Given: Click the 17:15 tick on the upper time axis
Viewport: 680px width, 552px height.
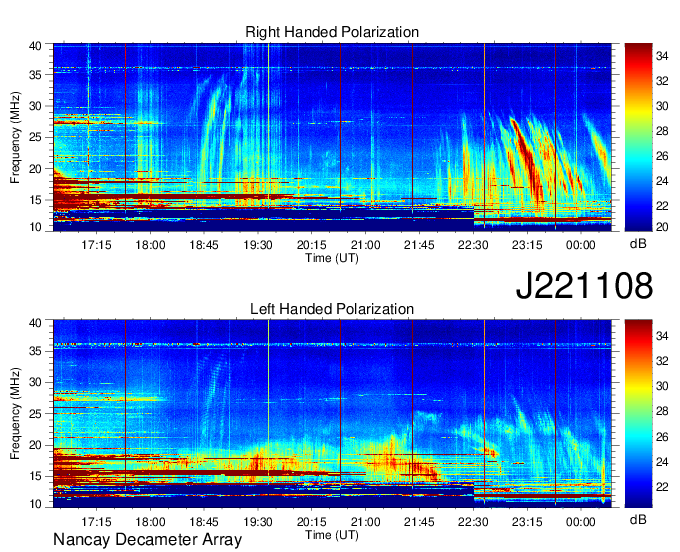Looking at the screenshot, I should click(x=96, y=245).
